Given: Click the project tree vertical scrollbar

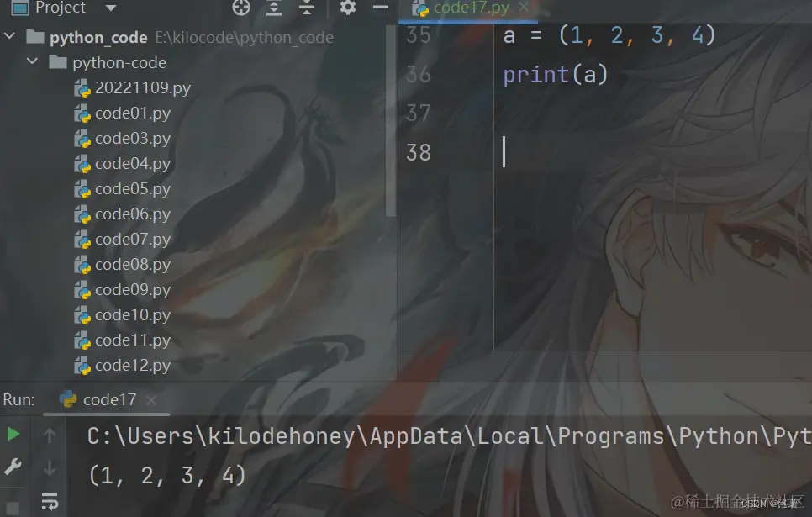Looking at the screenshot, I should pos(391,122).
